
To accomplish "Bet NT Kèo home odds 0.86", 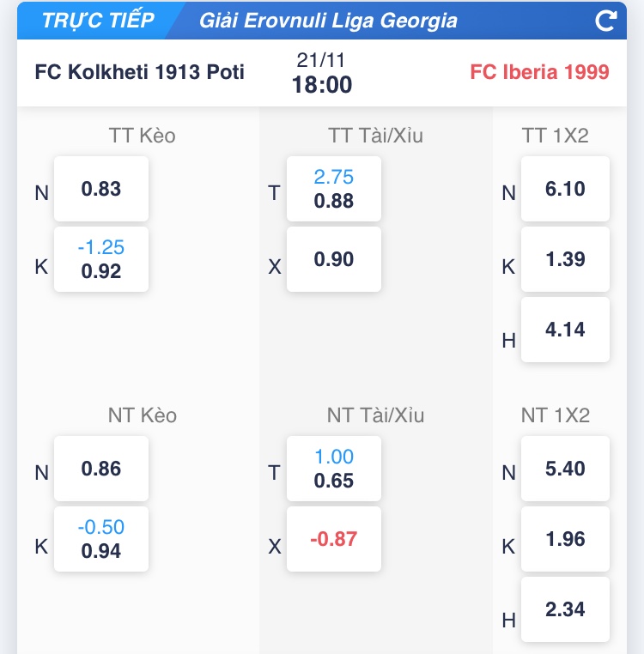I will coord(101,469).
